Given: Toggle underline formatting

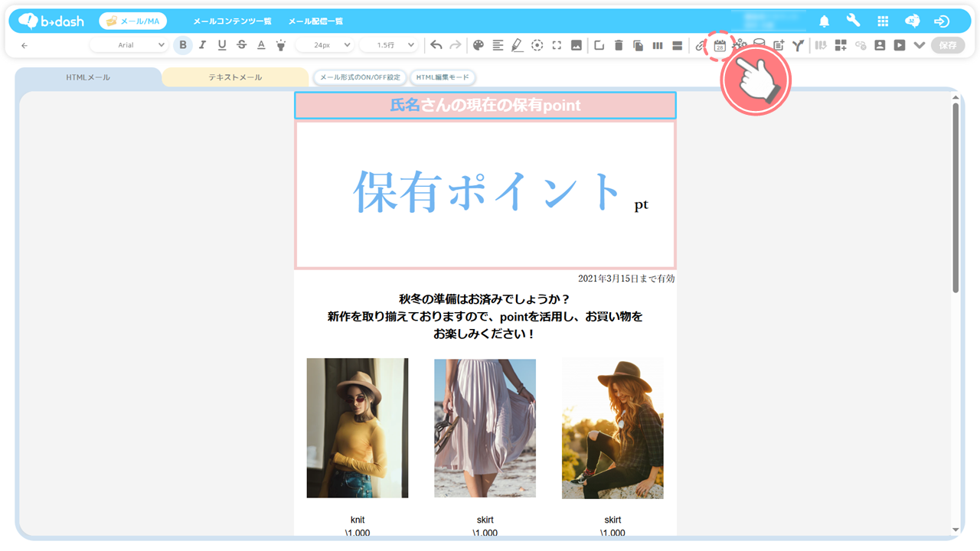Looking at the screenshot, I should pos(222,45).
